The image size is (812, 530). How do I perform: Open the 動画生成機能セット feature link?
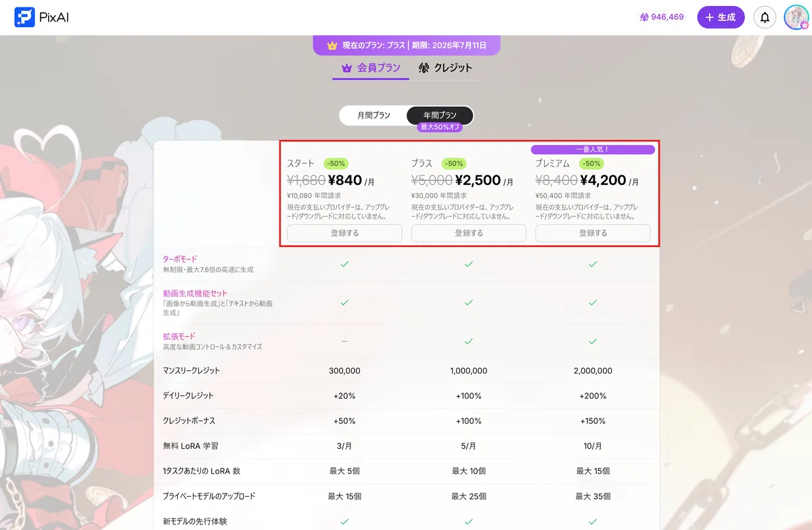click(x=195, y=294)
